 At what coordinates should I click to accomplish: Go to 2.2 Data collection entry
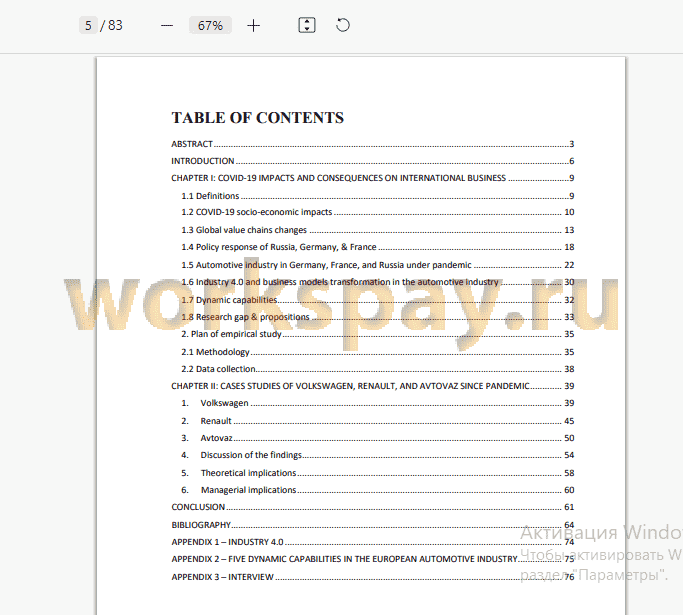pyautogui.click(x=378, y=369)
